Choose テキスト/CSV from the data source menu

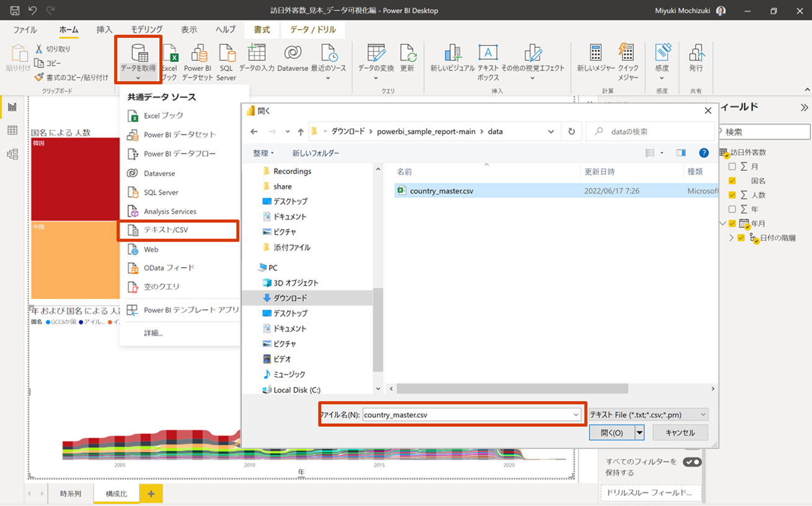(179, 230)
